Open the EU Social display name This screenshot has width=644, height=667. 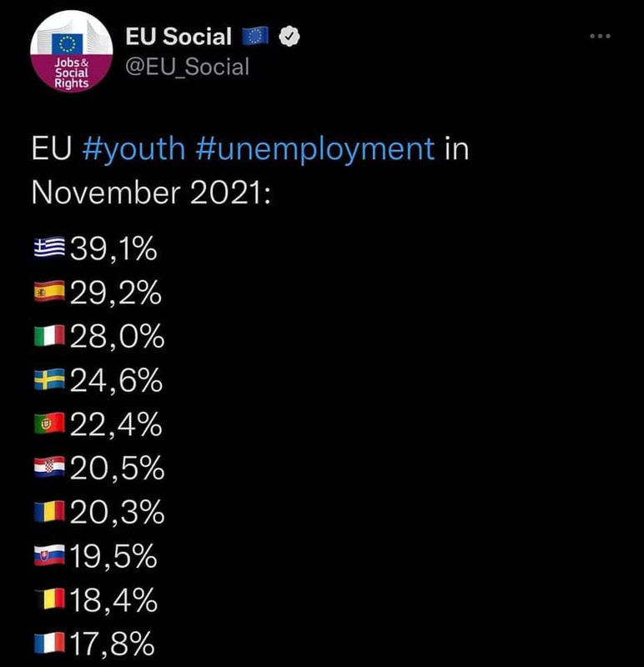179,37
